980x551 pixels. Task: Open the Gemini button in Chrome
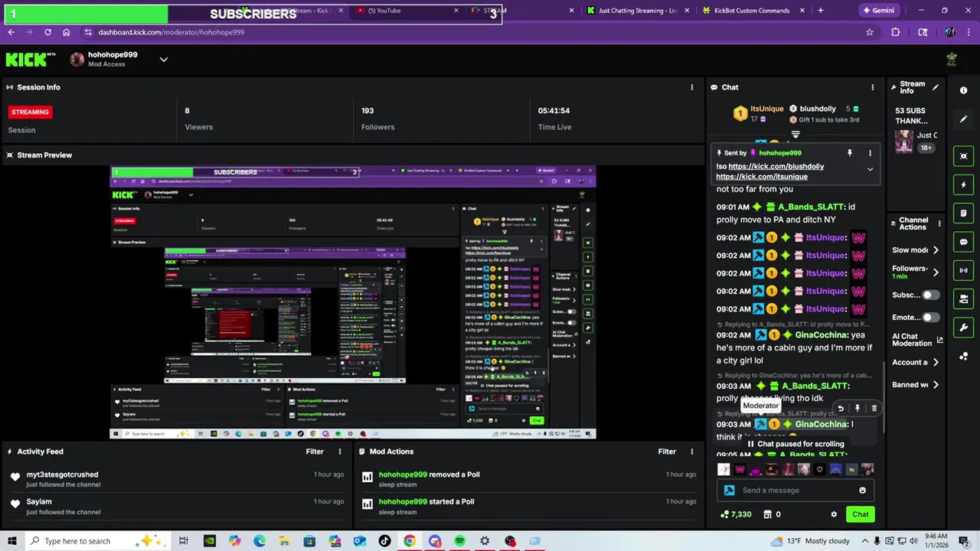(x=879, y=11)
